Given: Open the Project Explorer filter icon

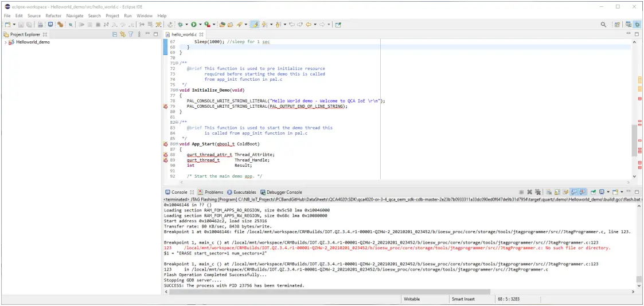Looking at the screenshot, I should (131, 34).
